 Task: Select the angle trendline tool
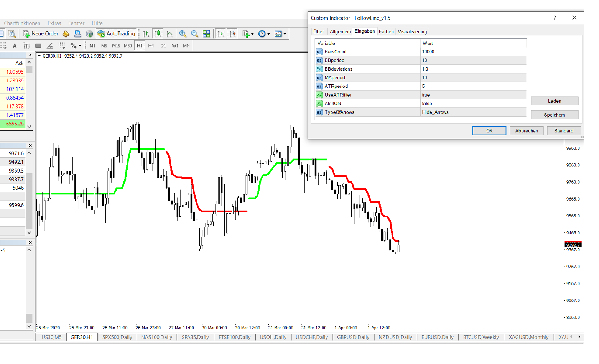click(50, 46)
